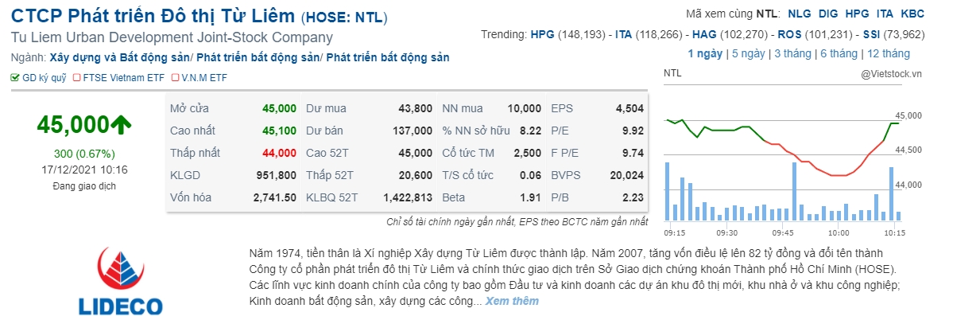Switch chart to 5 ngày range
The image size is (980, 316).
tap(748, 54)
